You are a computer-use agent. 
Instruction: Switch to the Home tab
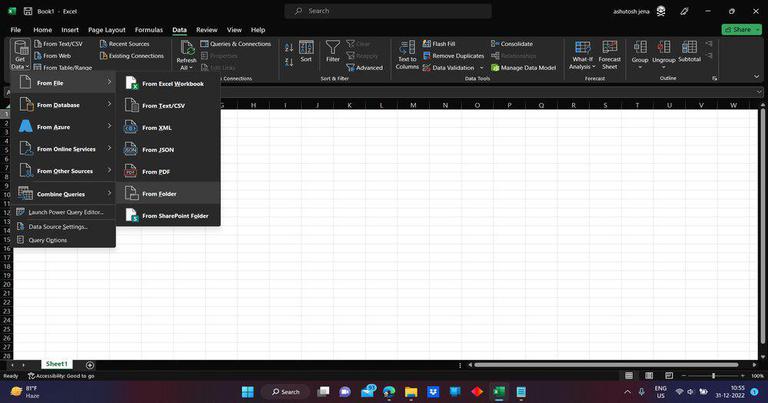[43, 30]
